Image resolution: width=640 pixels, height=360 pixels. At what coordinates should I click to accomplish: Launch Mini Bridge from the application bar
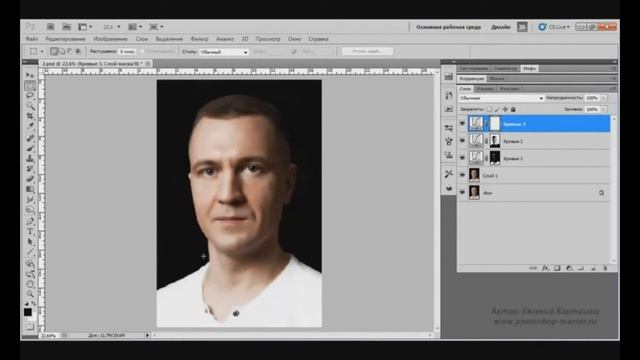pos(66,27)
